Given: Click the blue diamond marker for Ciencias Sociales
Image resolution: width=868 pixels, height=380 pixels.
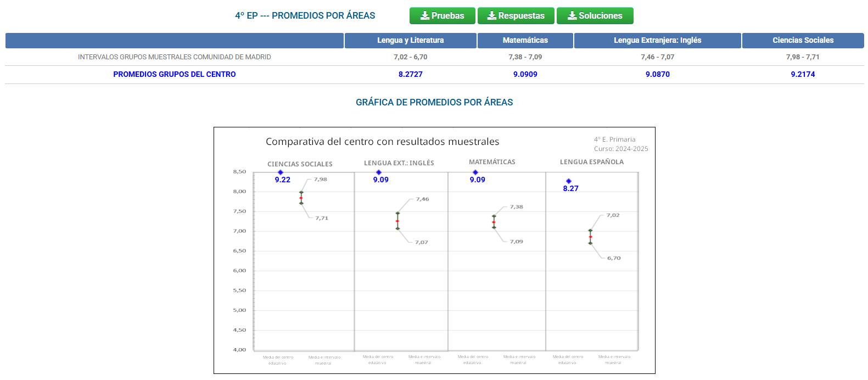Looking at the screenshot, I should tap(281, 172).
